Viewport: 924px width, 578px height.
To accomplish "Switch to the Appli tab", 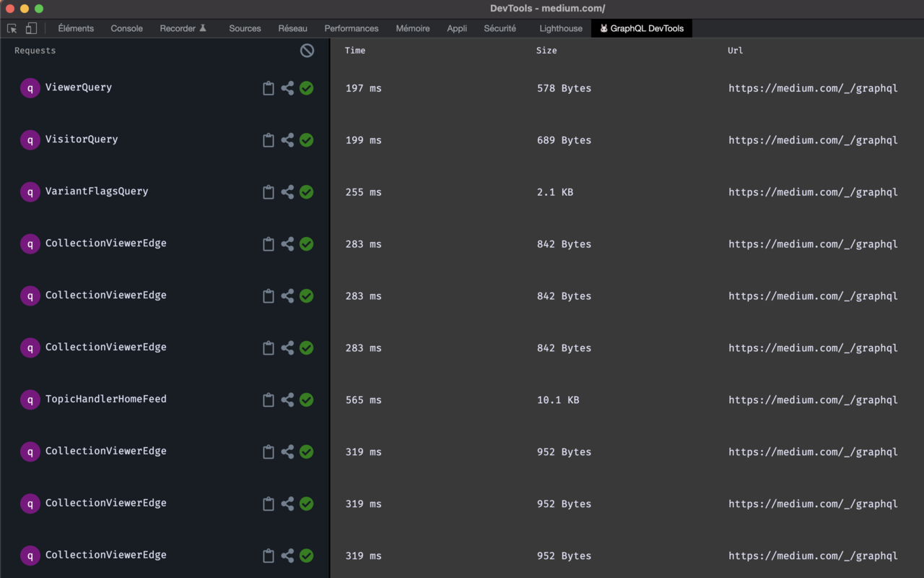I will coord(457,28).
